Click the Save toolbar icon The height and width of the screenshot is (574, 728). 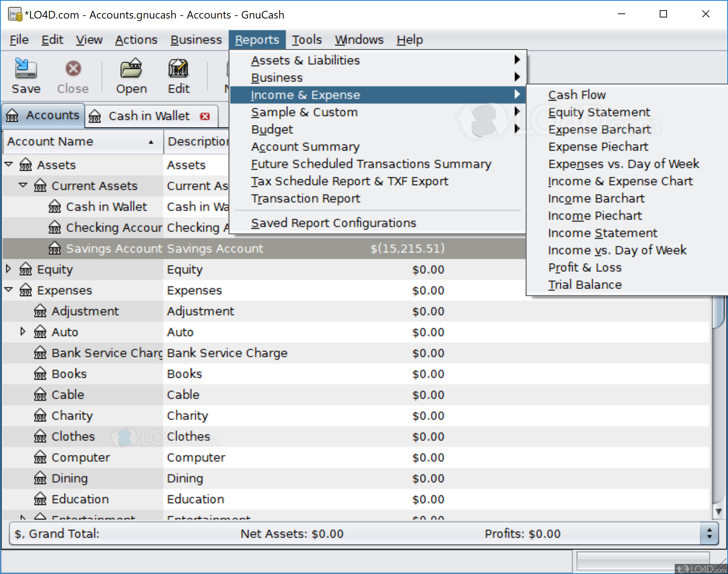click(25, 69)
